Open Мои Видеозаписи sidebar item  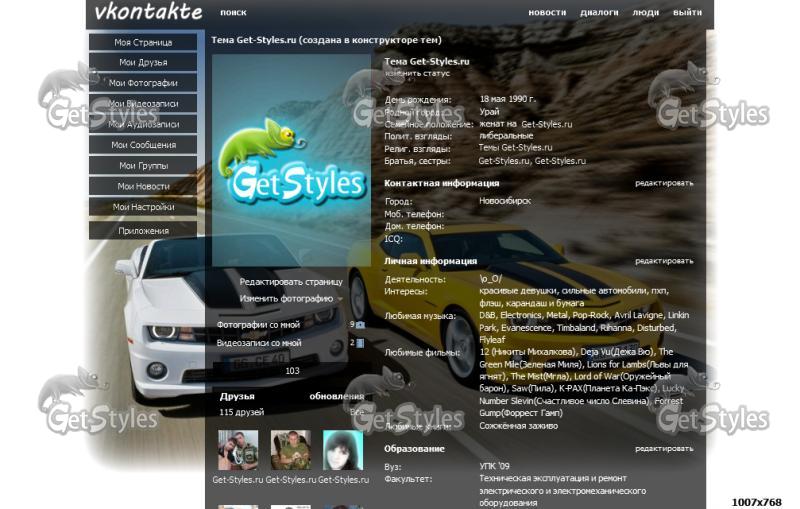click(143, 104)
